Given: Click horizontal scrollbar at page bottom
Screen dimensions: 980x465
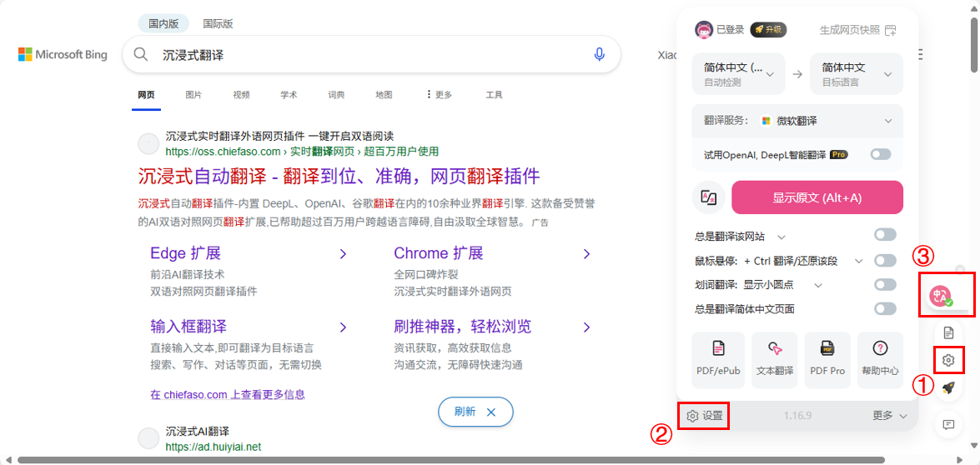Looking at the screenshot, I should [450, 460].
